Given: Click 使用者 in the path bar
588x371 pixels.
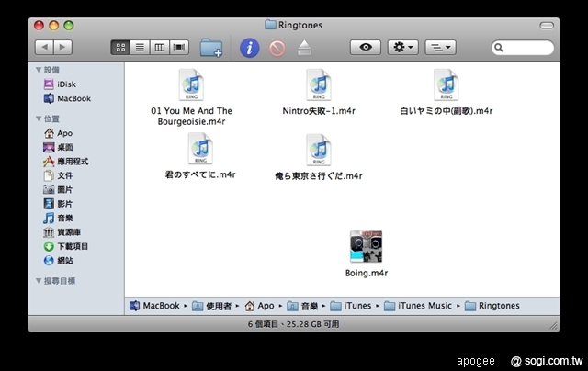Looking at the screenshot, I should click(x=212, y=306).
